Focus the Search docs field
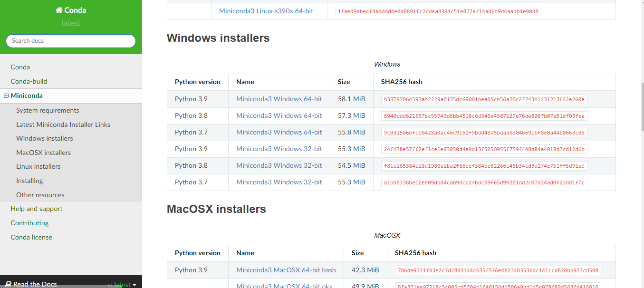Screen dimensions: 644x288 [x=71, y=41]
